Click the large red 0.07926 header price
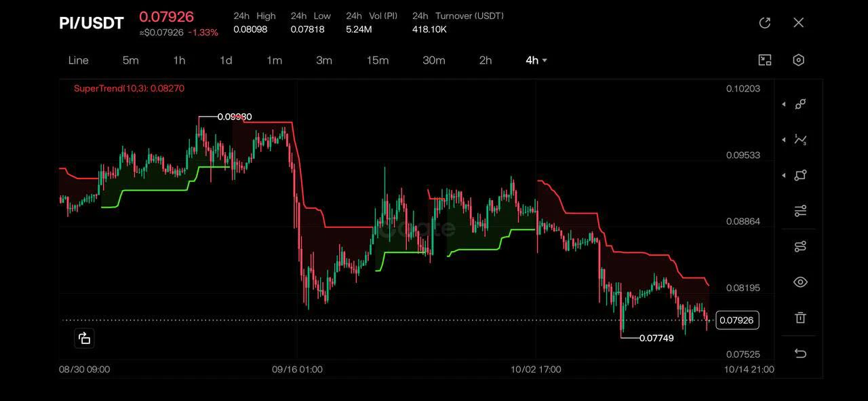The image size is (868, 401). (167, 17)
